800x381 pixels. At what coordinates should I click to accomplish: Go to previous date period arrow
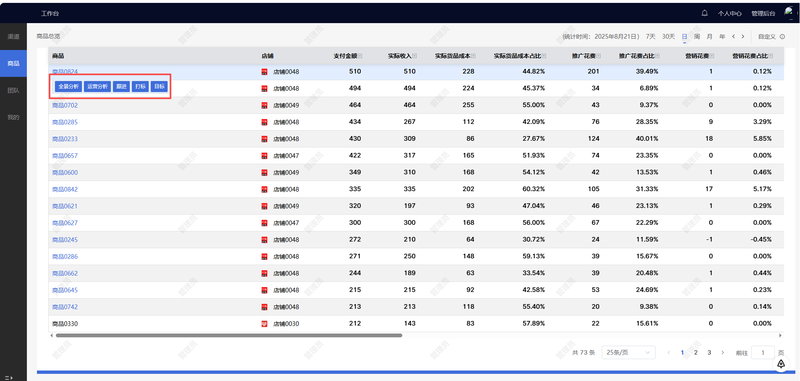coord(733,37)
